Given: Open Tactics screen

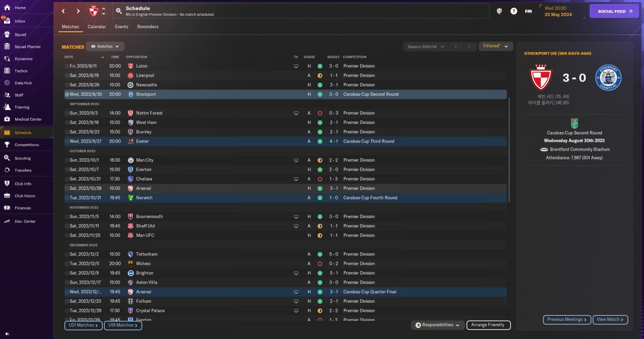Looking at the screenshot, I should pos(21,71).
